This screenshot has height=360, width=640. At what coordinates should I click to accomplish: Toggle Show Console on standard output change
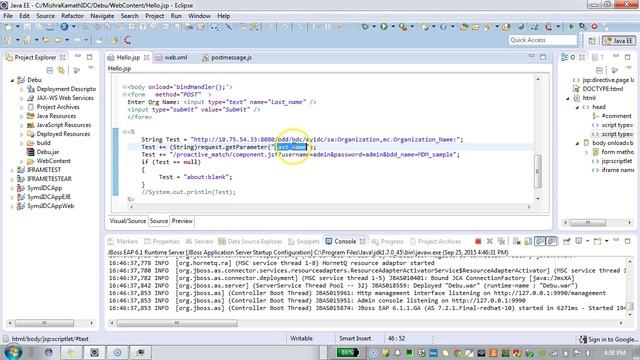click(540, 241)
